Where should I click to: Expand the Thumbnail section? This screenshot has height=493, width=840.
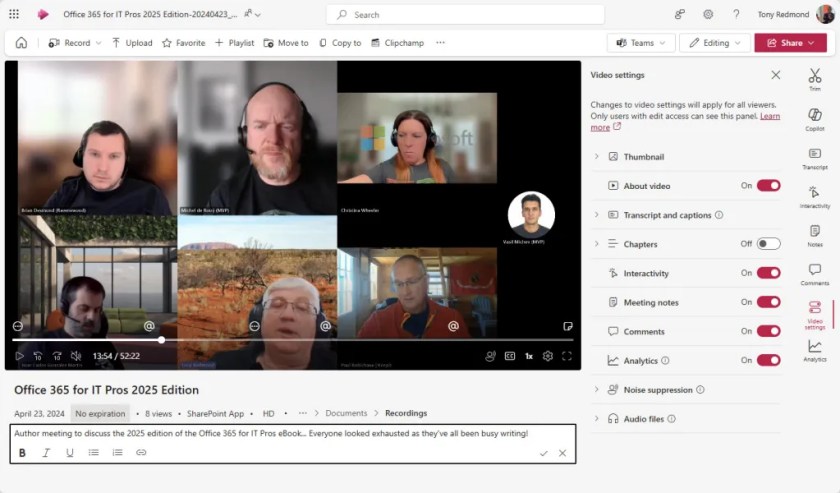(596, 156)
